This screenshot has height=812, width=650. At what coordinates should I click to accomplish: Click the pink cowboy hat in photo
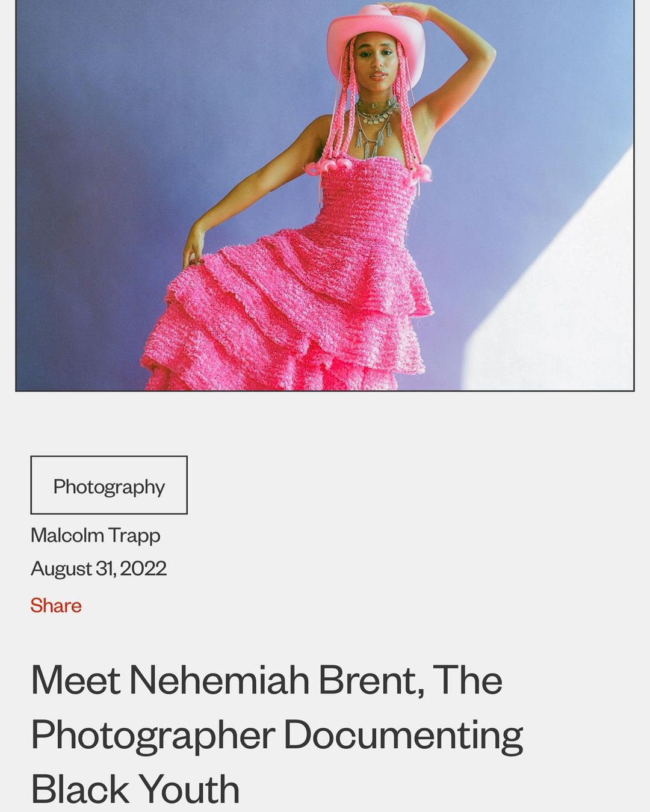pos(375,40)
